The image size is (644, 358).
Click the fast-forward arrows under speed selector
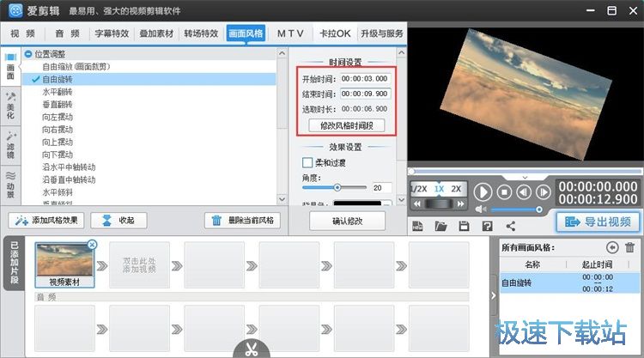460,203
